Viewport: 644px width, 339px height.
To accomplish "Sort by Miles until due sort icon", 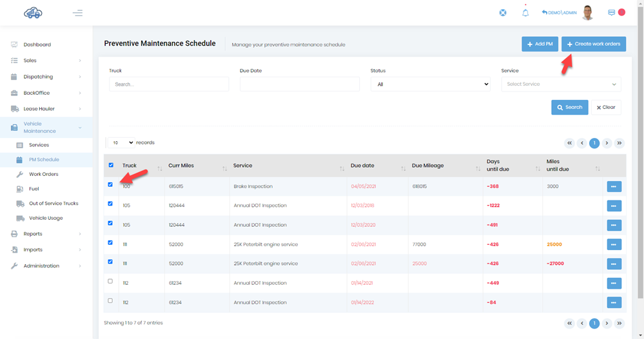I will [598, 169].
